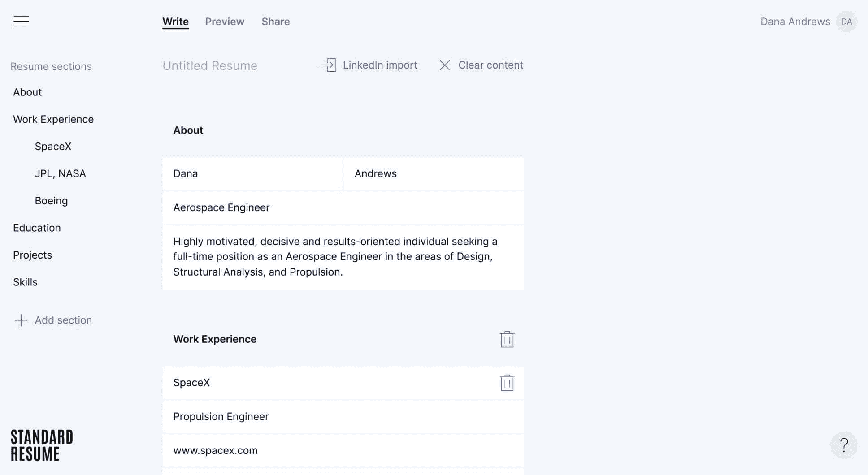The width and height of the screenshot is (868, 475).
Task: Click the first name field containing Dana
Action: click(252, 173)
